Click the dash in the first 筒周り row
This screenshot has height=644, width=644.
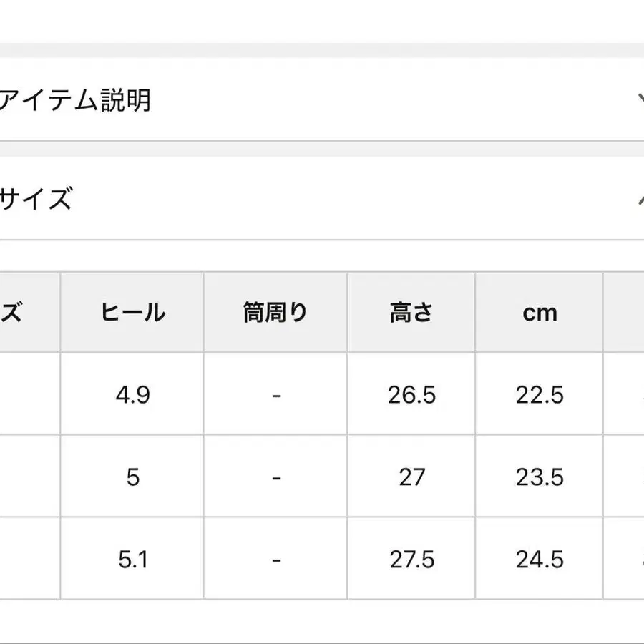274,394
